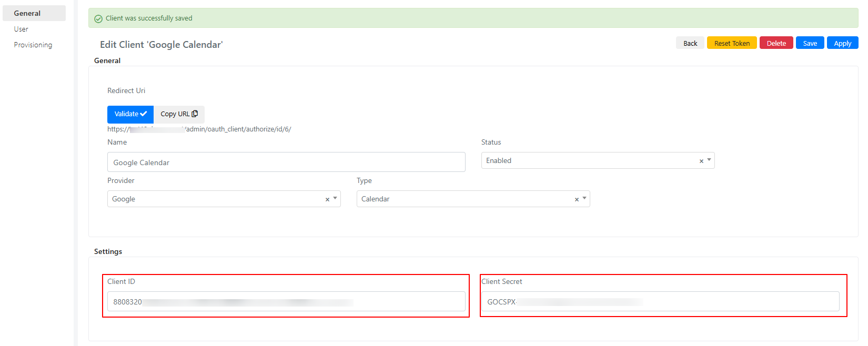This screenshot has height=346, width=868.
Task: Click the 'Settings' section heading
Action: pos(108,251)
